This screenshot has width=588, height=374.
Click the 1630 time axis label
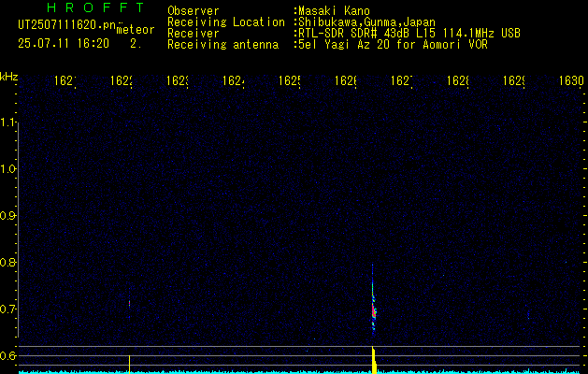coord(571,81)
